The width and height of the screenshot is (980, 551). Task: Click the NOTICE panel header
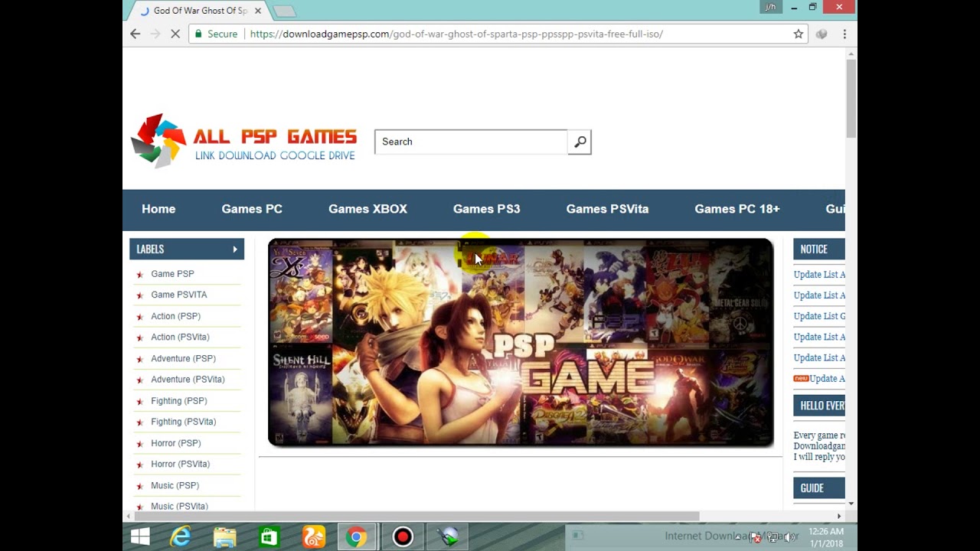tap(819, 249)
